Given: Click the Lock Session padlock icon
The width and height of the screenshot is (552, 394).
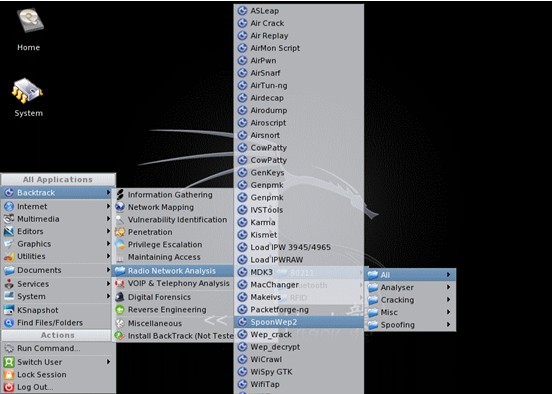Looking at the screenshot, I should click(x=9, y=374).
